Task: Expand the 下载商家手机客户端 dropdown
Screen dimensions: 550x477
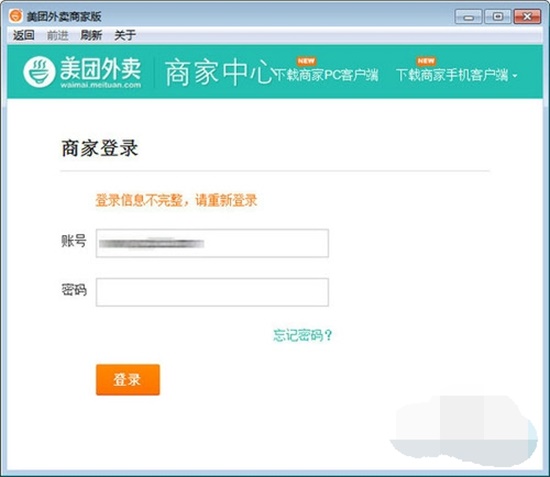Action: 456,75
